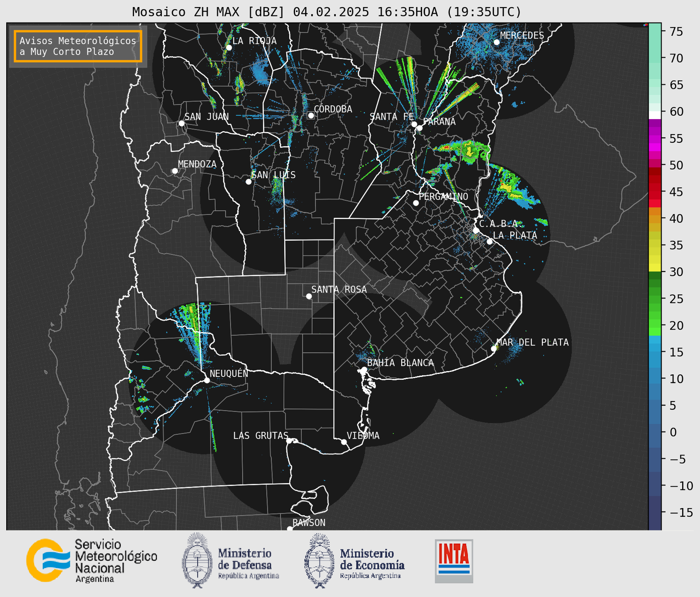The width and height of the screenshot is (700, 597).
Task: Click the Avisos Meteorológicos a Muy Corto Plazo box
Action: 78,46
